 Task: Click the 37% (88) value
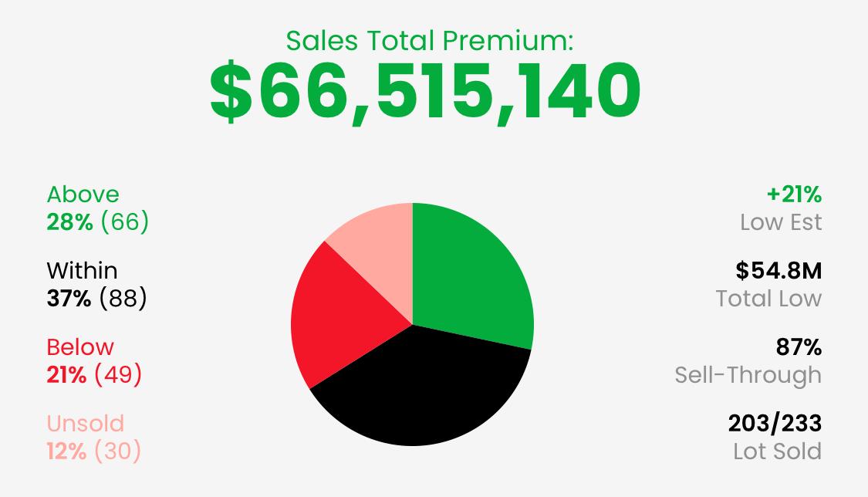97,299
